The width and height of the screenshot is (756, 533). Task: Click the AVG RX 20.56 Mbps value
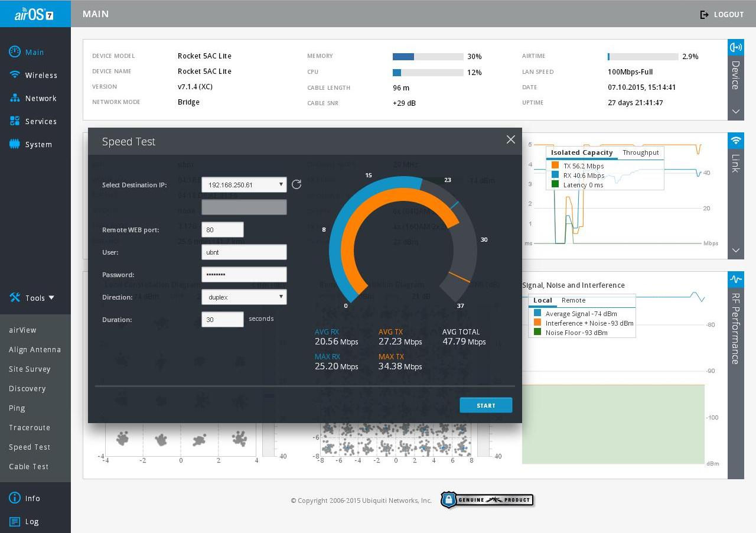[x=337, y=342]
